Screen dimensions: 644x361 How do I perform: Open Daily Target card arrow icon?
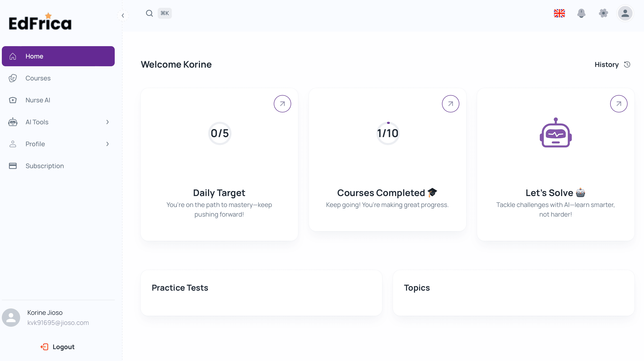282,104
